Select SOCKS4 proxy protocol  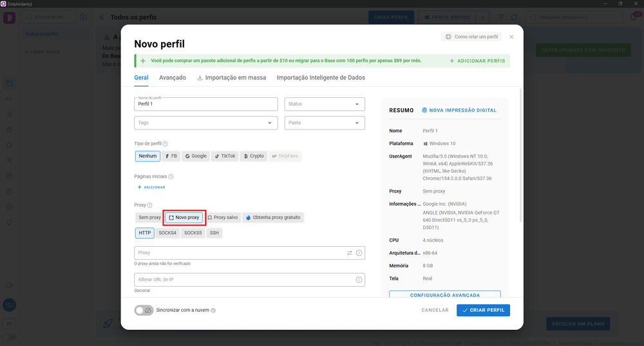[x=167, y=233]
